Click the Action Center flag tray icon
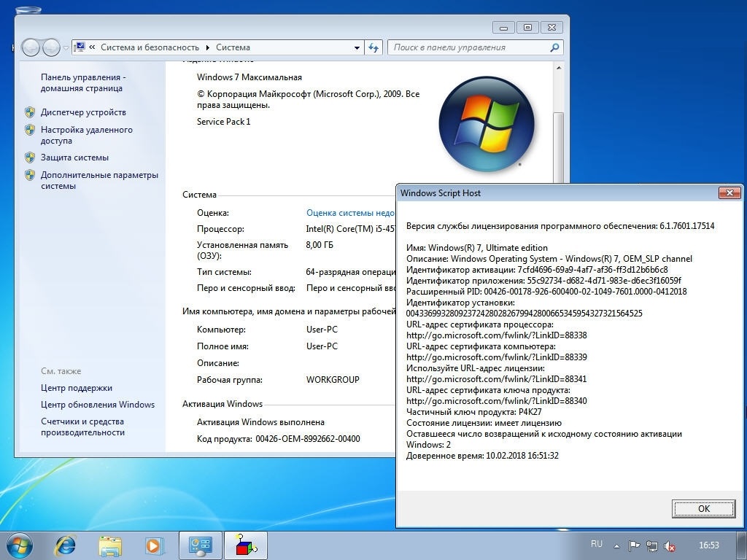This screenshot has height=560, width=747. click(634, 545)
